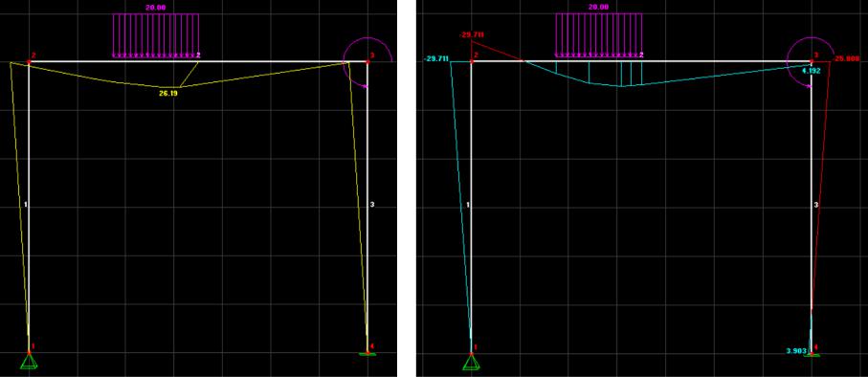
Task: Select the distributed load arrows in left diagram
Action: pos(156,35)
